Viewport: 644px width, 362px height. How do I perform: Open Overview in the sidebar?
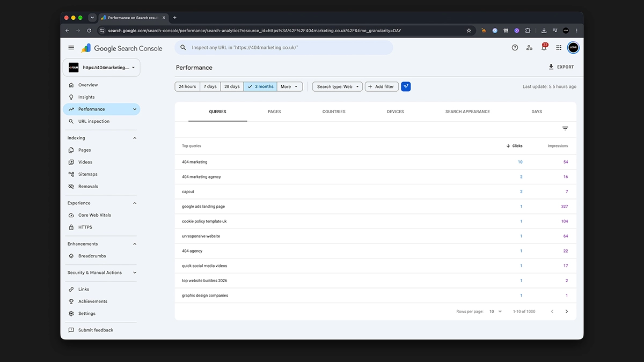[x=101, y=85]
